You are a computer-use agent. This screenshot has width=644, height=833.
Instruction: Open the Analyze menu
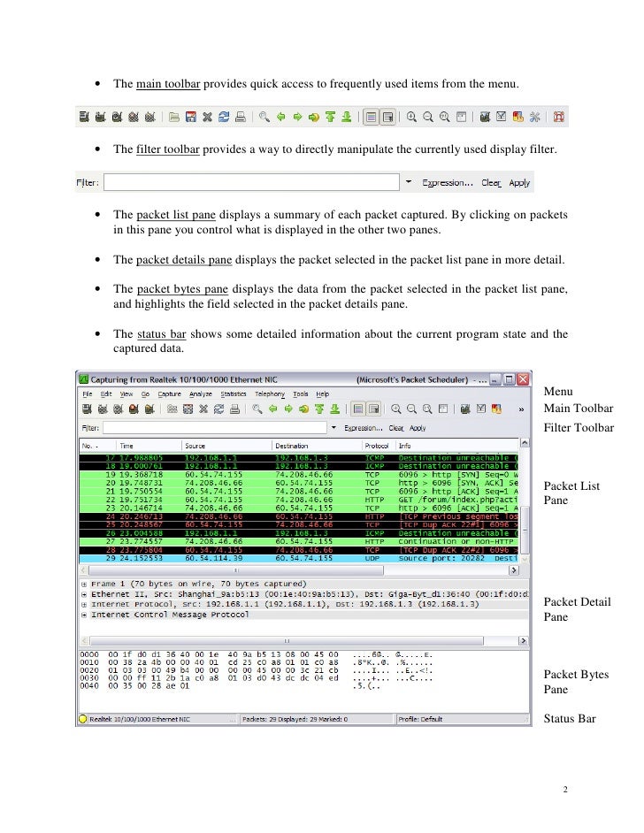click(201, 394)
